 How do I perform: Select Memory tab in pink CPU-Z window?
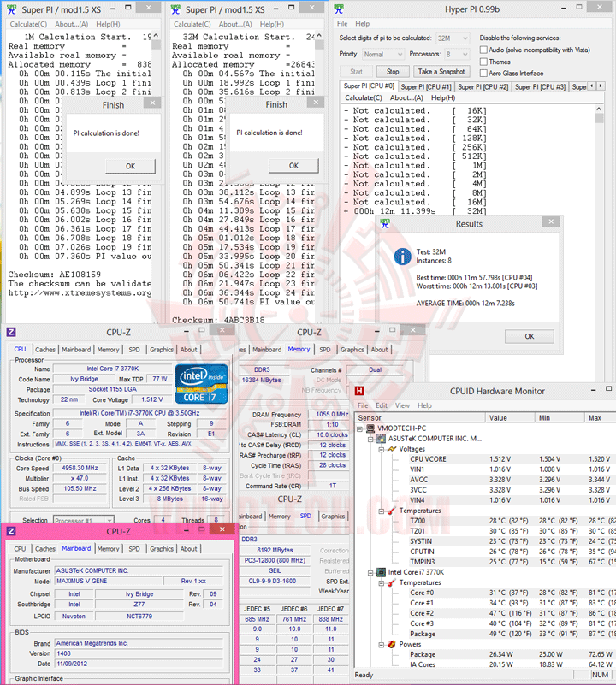[x=108, y=549]
